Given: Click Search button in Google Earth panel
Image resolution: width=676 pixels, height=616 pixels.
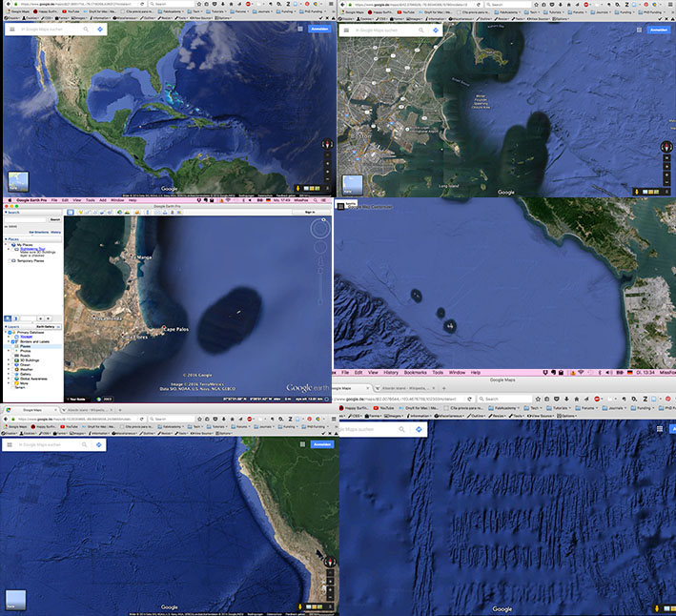Looking at the screenshot, I should [x=55, y=220].
